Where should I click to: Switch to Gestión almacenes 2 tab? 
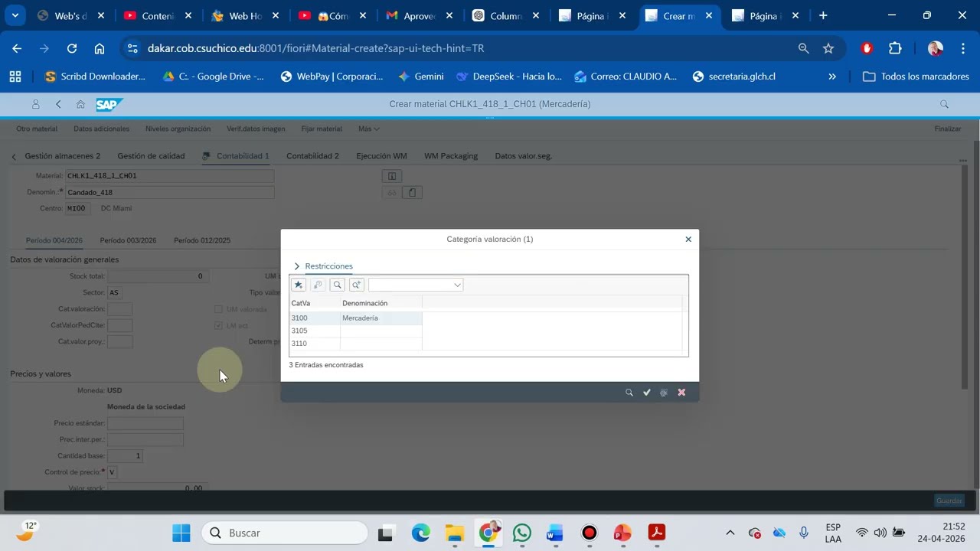[x=63, y=156]
